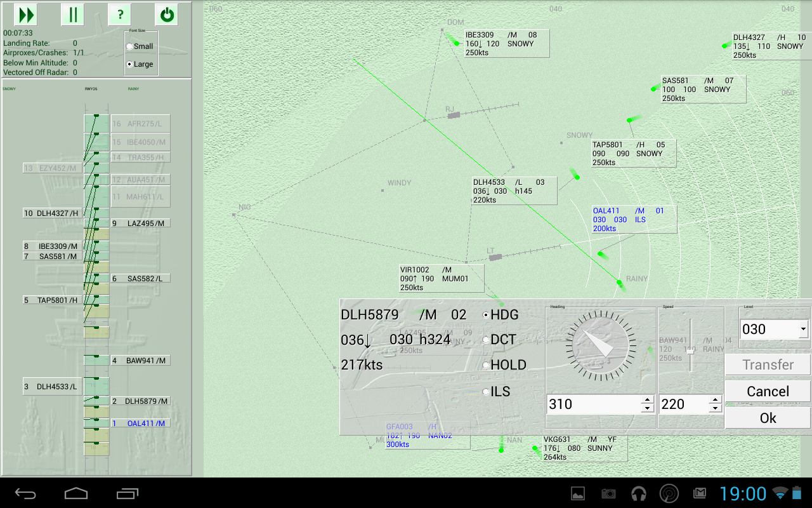Click the speed field showing 220
This screenshot has height=508, width=812.
684,404
